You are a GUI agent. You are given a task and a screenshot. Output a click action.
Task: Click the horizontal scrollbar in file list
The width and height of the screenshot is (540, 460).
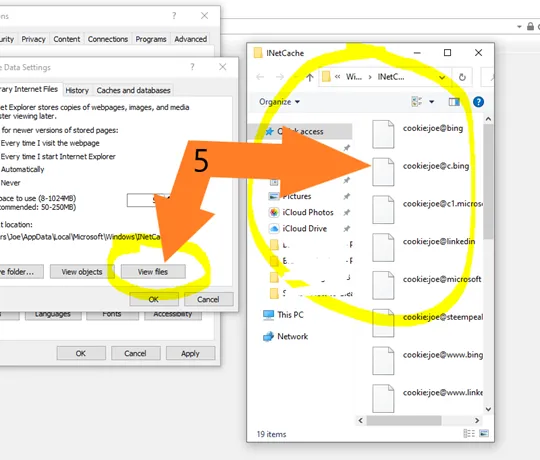tap(404, 420)
